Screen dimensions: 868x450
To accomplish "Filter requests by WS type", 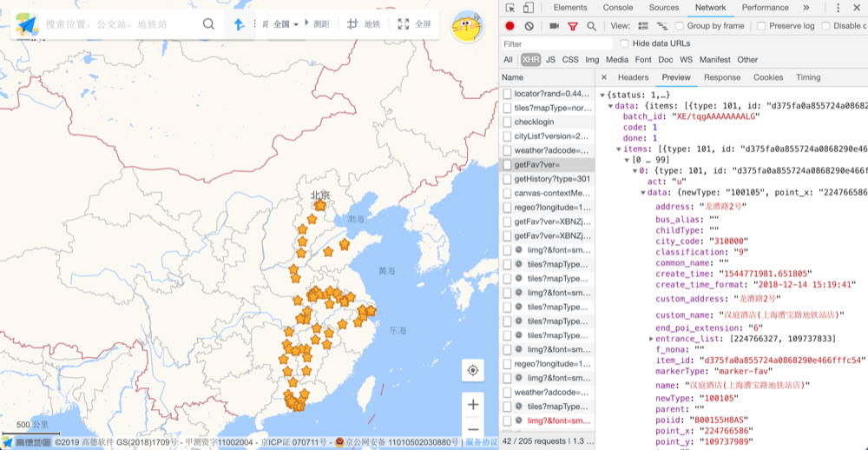I will (x=687, y=60).
